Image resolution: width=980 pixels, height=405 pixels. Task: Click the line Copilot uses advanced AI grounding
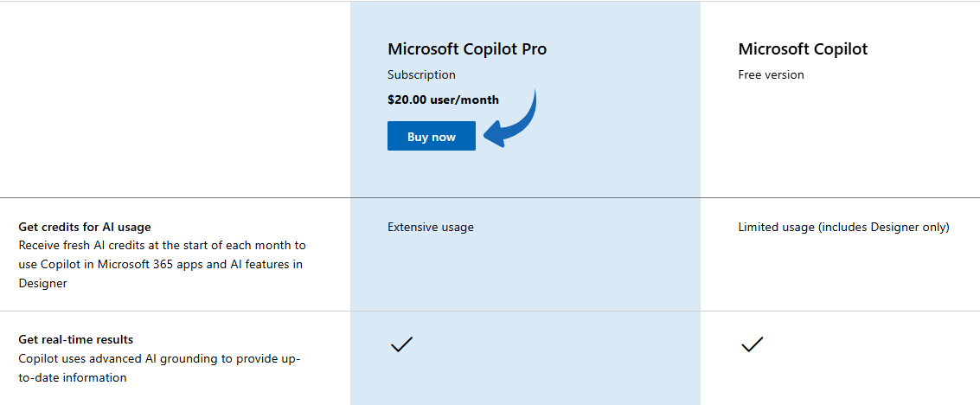pyautogui.click(x=159, y=358)
